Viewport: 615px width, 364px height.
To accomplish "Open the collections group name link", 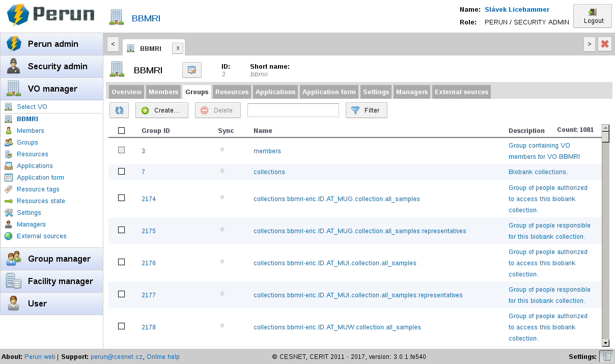I will coord(269,172).
